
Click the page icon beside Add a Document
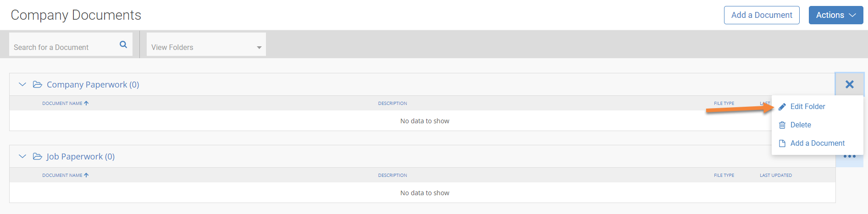(x=782, y=143)
